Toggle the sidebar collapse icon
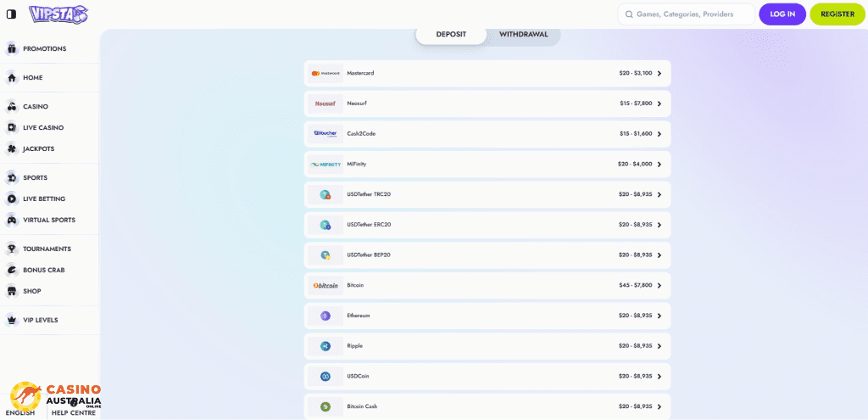 click(11, 14)
